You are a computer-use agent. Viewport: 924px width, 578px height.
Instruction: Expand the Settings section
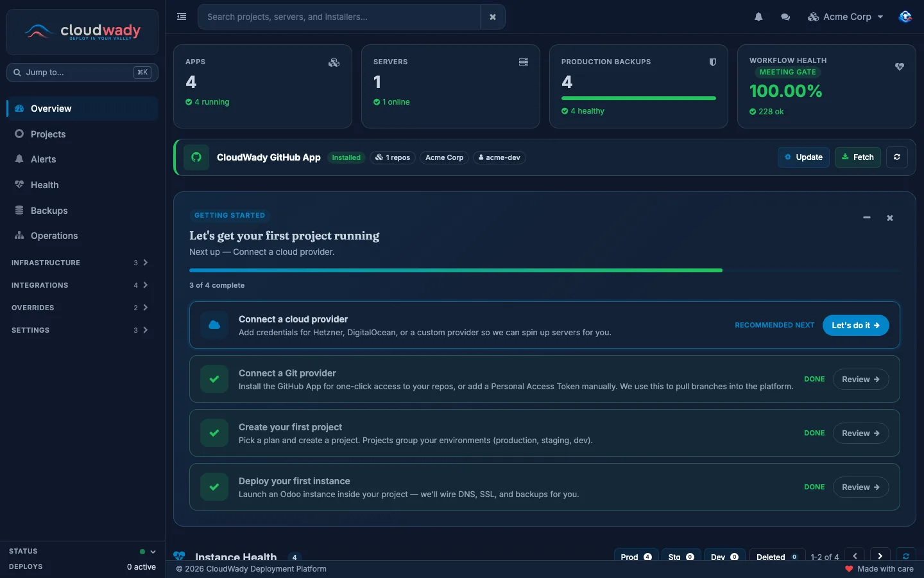coord(82,330)
